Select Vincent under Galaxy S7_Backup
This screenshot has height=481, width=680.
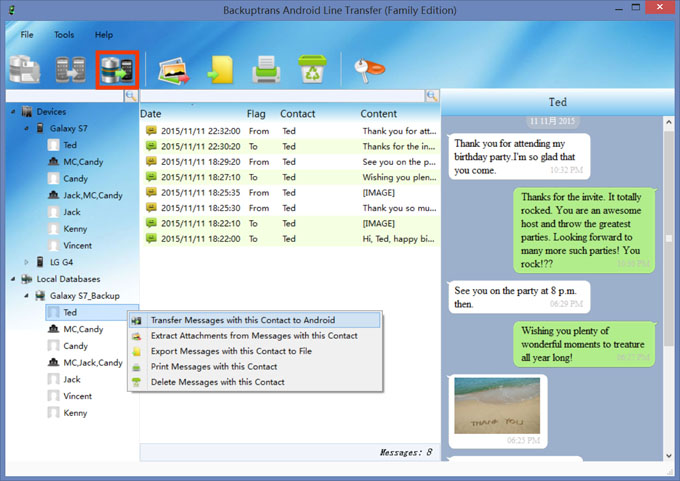click(78, 396)
